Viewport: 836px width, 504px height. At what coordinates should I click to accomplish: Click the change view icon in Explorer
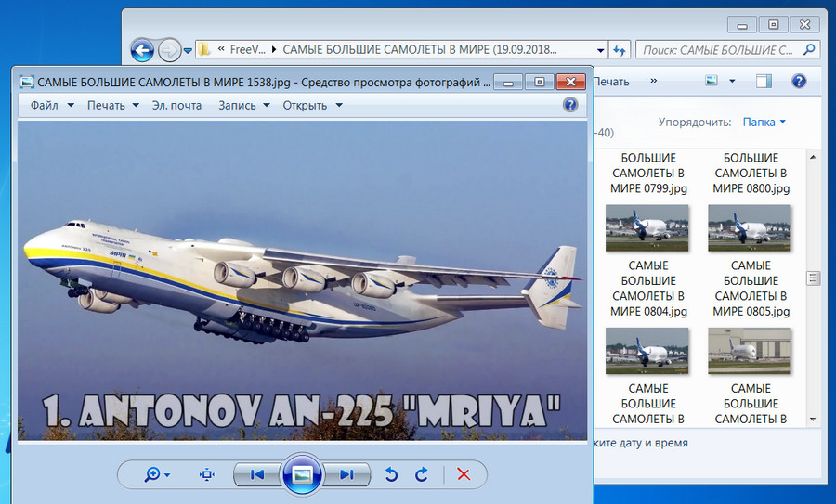coord(712,81)
